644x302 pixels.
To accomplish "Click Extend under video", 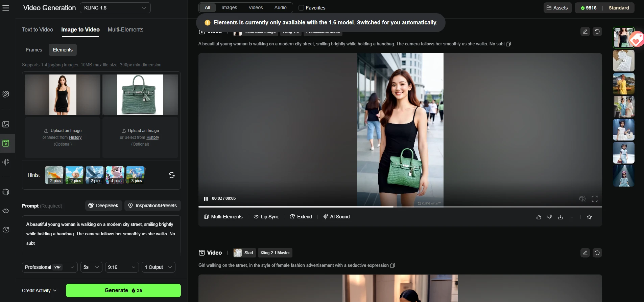I will pyautogui.click(x=301, y=217).
